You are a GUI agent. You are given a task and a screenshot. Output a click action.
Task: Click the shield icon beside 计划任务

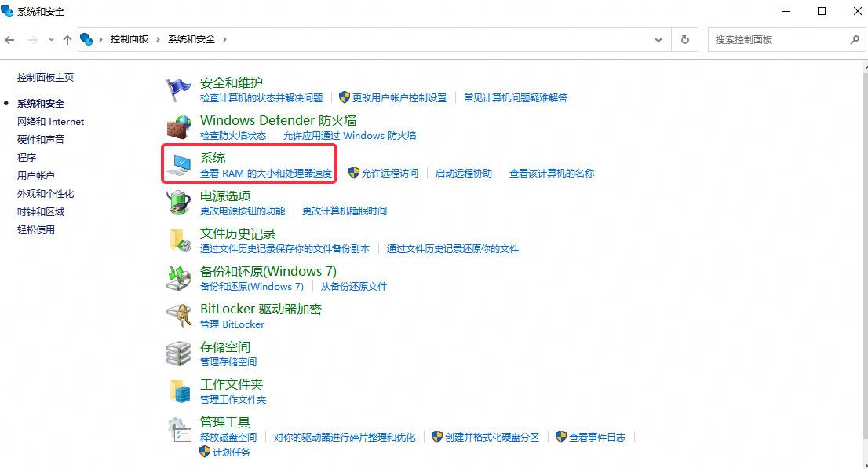tap(205, 452)
